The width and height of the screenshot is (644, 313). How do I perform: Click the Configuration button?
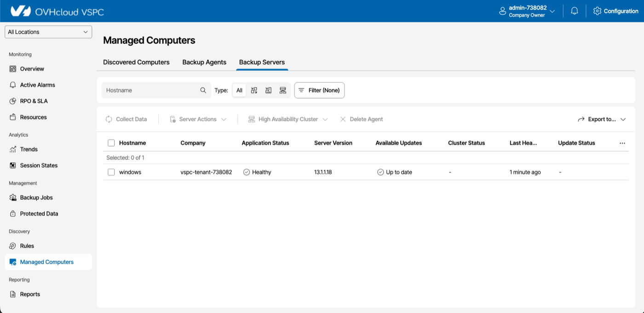[615, 11]
